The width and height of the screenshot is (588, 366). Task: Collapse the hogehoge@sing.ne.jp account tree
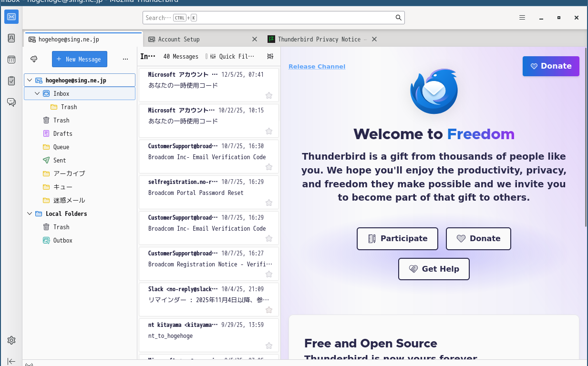(30, 80)
